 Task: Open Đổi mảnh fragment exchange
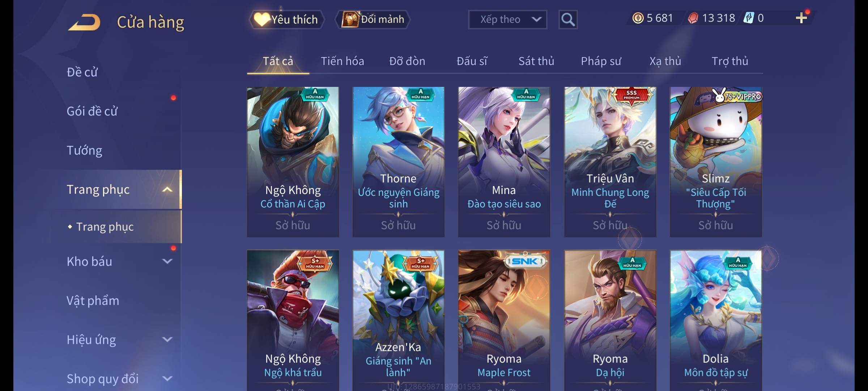[373, 20]
